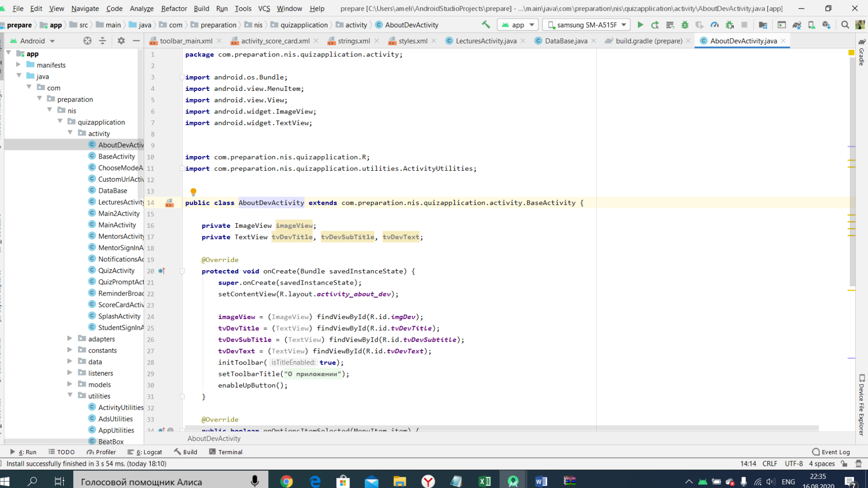Open the Refactor menu
Screen dimensions: 868x488
(174, 8)
